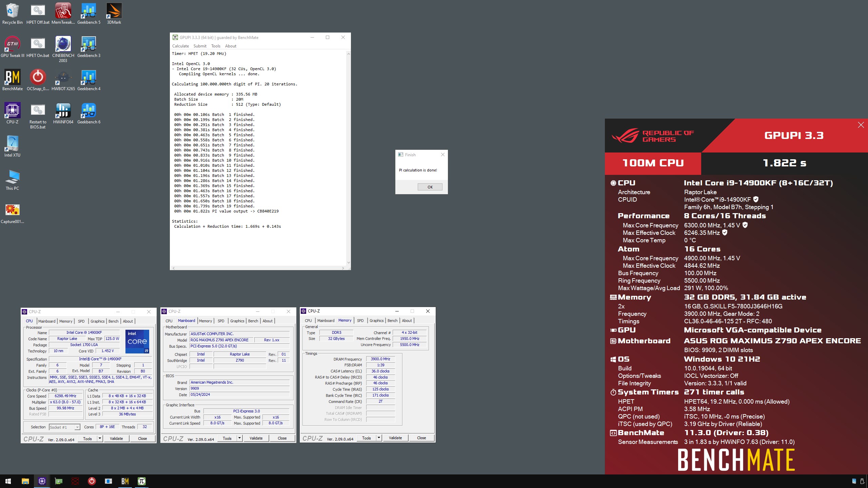The width and height of the screenshot is (868, 488).
Task: Click the ROG MAXIMUS Z790 APEX ENCORE model field
Action: tap(221, 340)
